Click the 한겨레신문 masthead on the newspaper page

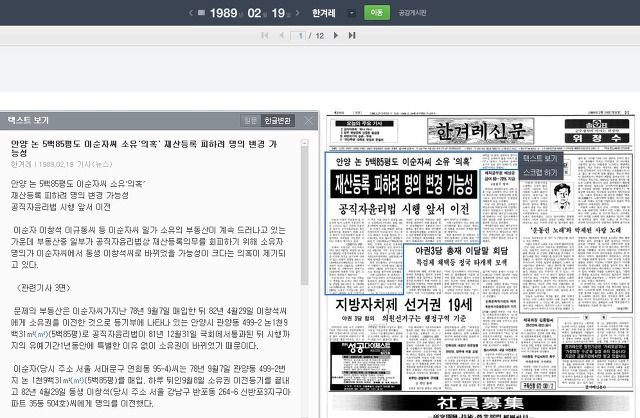pyautogui.click(x=480, y=131)
